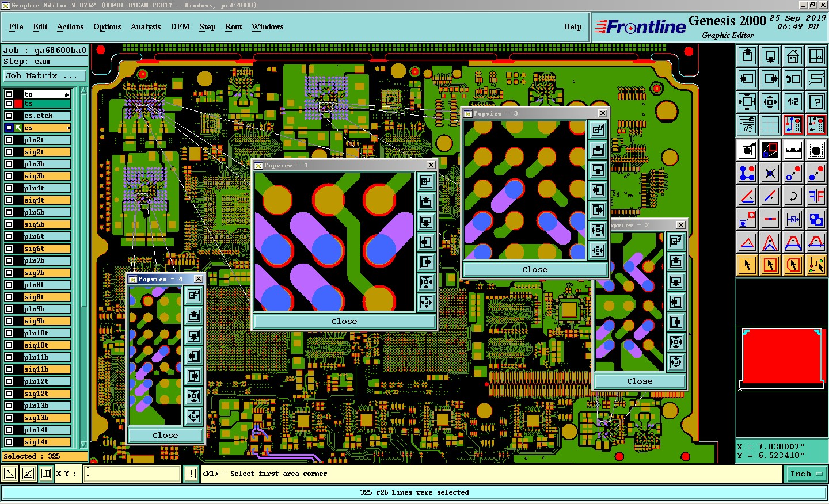Click the red board overview thumbnail
The image size is (829, 504).
(781, 357)
